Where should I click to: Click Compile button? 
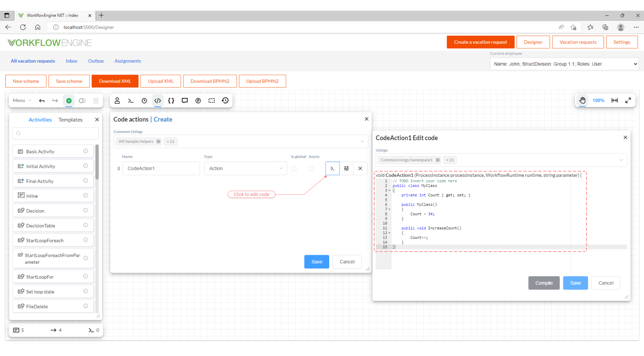click(x=544, y=283)
